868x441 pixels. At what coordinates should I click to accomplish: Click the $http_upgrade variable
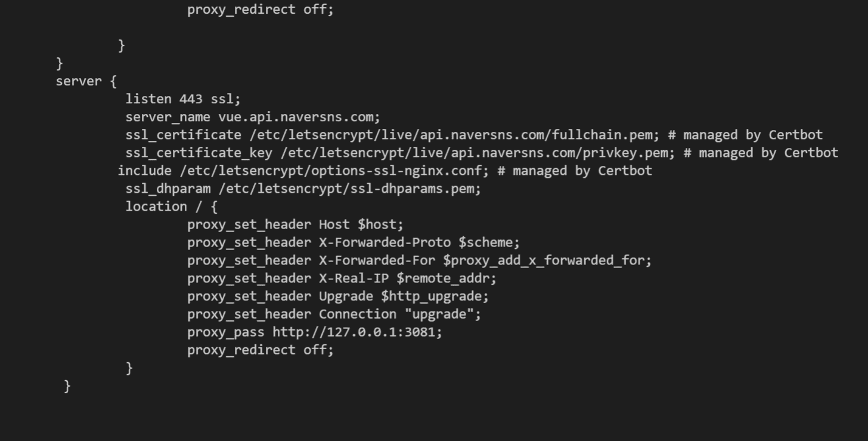(x=435, y=296)
